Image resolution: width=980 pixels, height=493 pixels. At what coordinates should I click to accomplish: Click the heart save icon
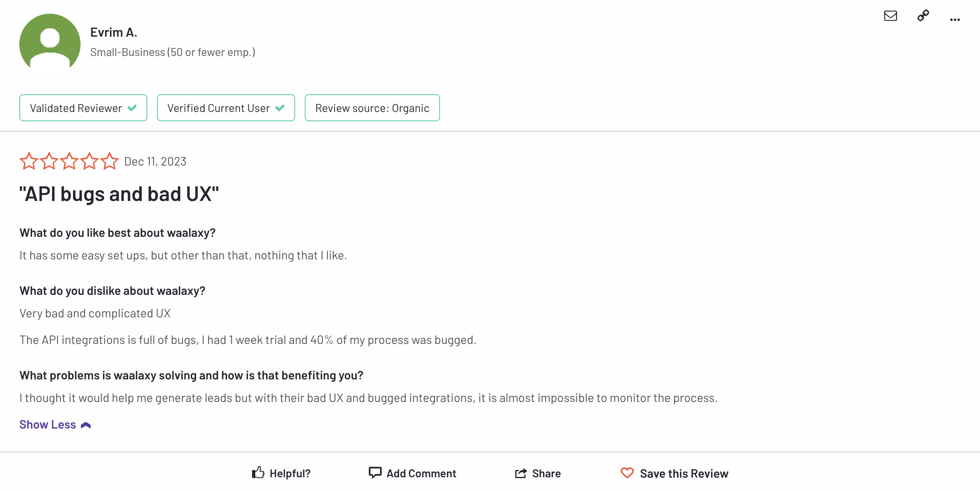tap(627, 473)
